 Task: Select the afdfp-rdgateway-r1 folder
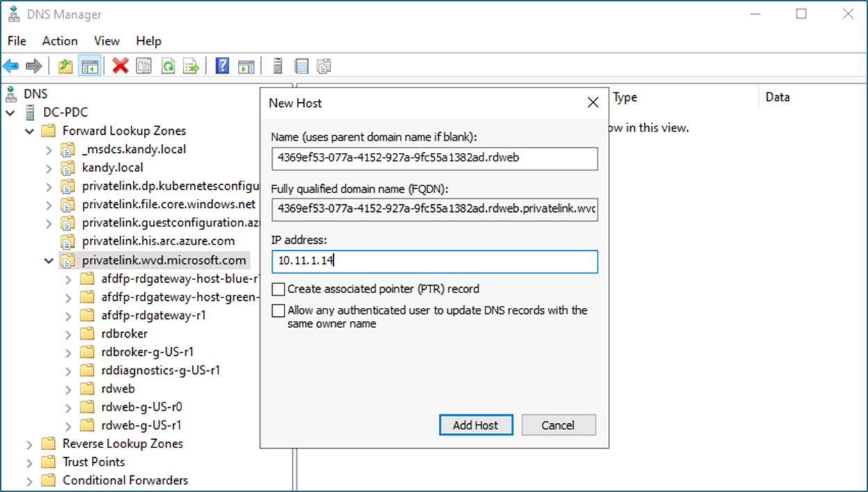153,315
